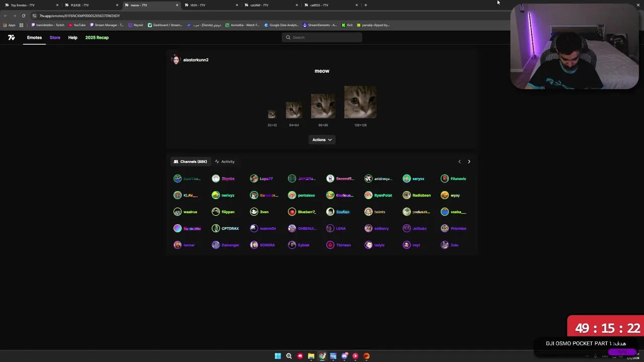Screen dimensions: 644x362
Task: Open nerixyz's channel avatar
Action: [216, 195]
